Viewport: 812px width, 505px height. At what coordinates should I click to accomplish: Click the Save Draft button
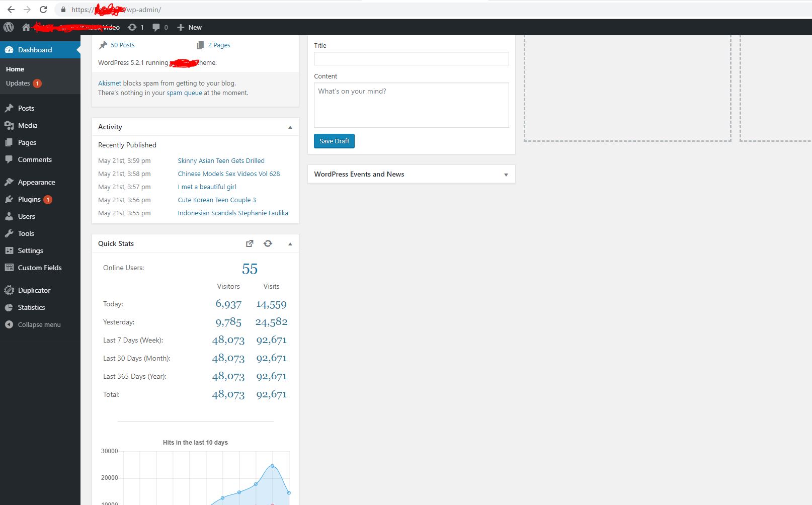334,141
